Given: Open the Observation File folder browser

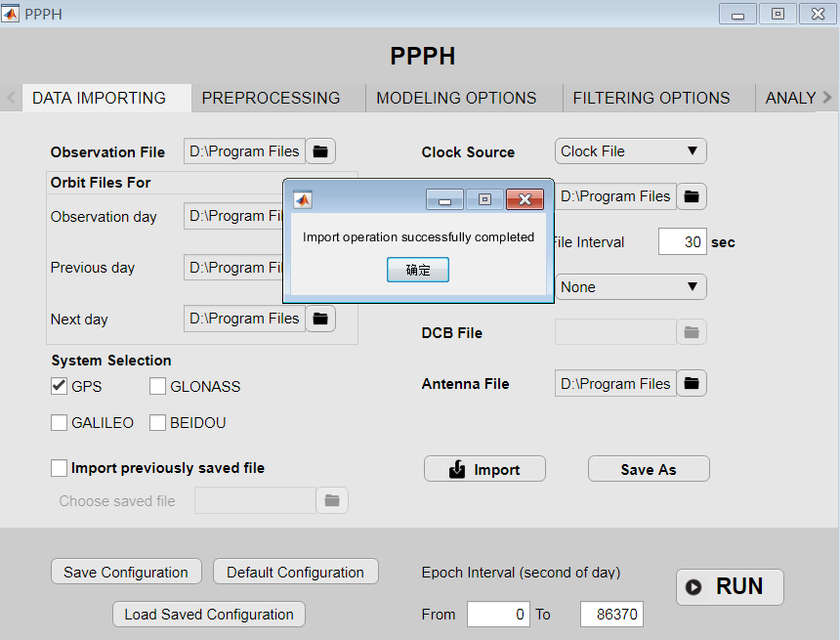Looking at the screenshot, I should [x=320, y=151].
